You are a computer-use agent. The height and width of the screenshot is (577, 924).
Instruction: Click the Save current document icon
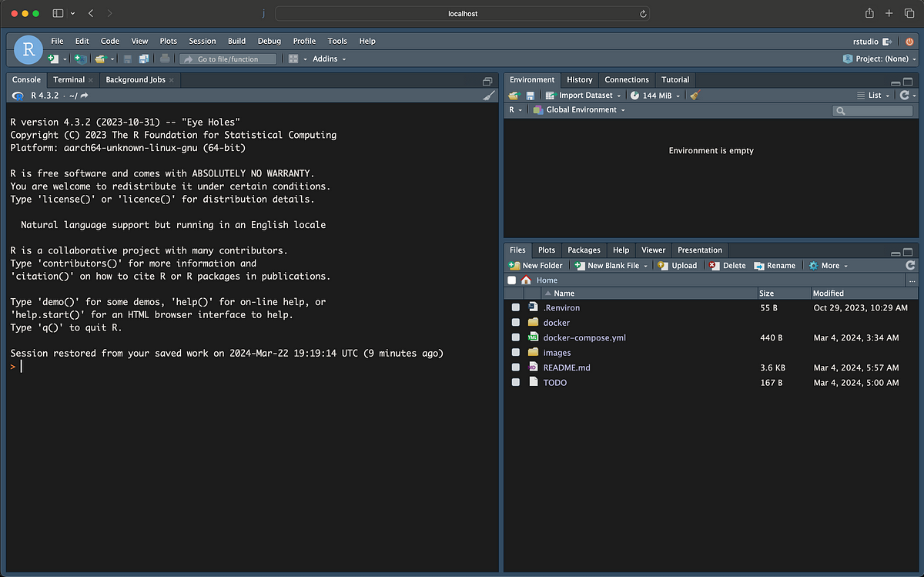(127, 59)
